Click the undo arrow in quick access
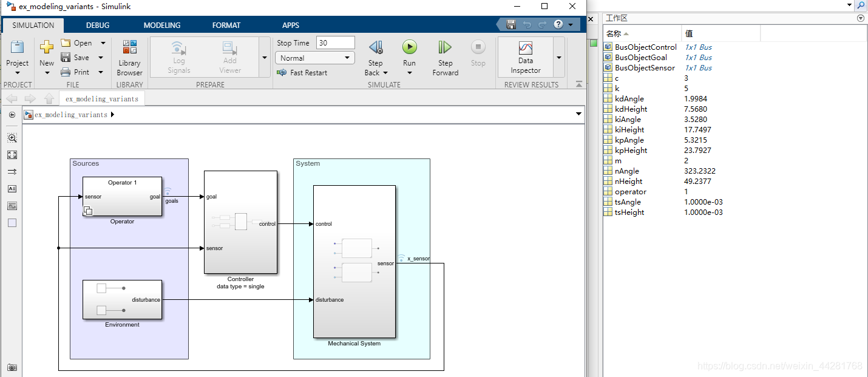Image resolution: width=868 pixels, height=377 pixels. [527, 24]
